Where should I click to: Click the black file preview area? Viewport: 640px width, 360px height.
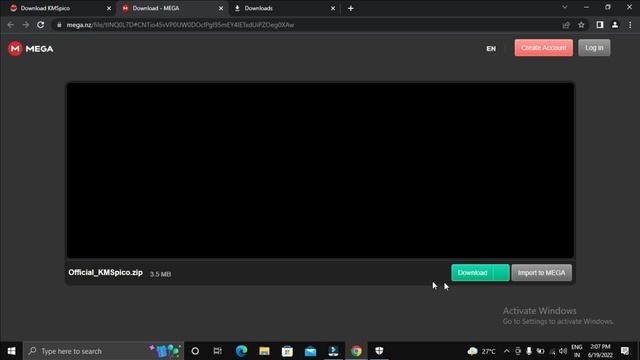[x=320, y=170]
